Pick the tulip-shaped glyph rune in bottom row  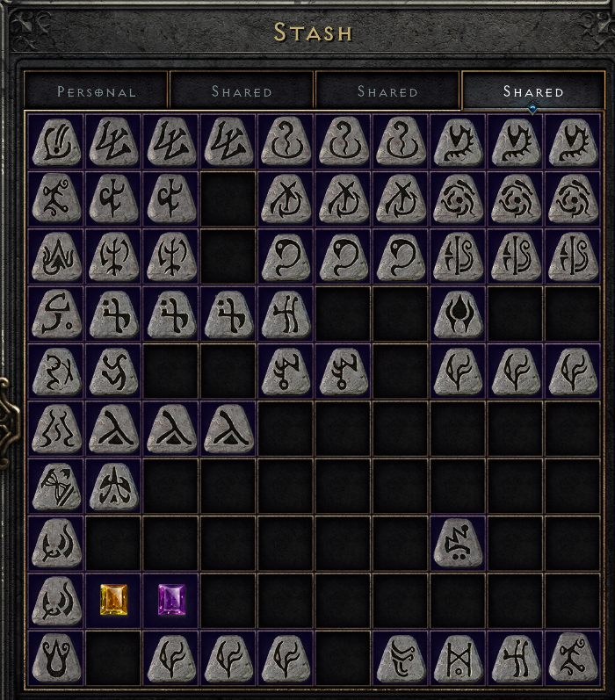point(57,658)
